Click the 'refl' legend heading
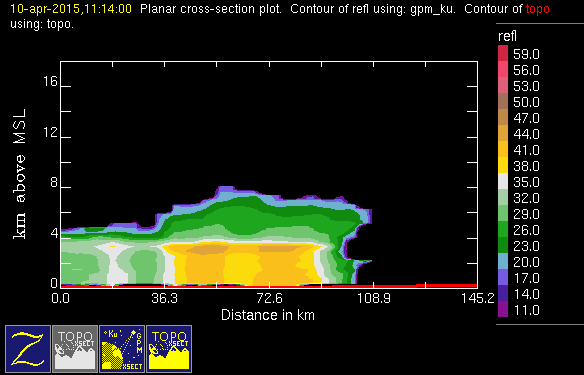Viewport: 584px width, 375px height. [507, 36]
